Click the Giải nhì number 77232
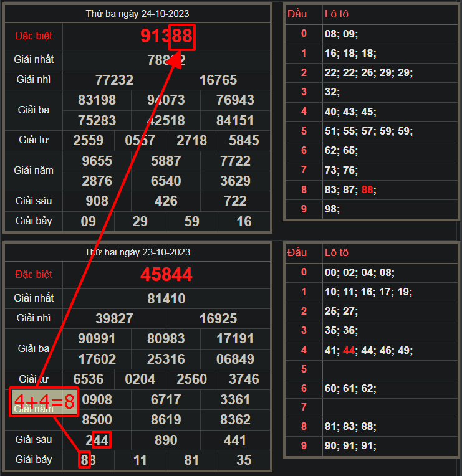 coord(114,80)
